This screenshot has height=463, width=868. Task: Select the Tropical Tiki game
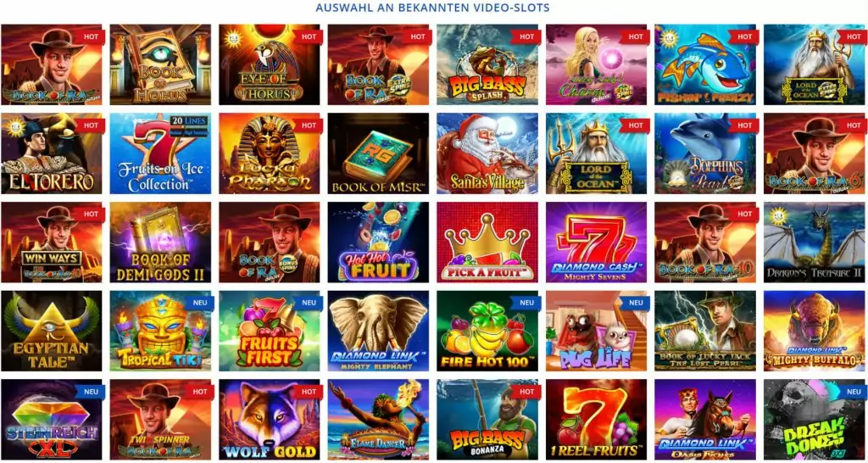point(160,331)
